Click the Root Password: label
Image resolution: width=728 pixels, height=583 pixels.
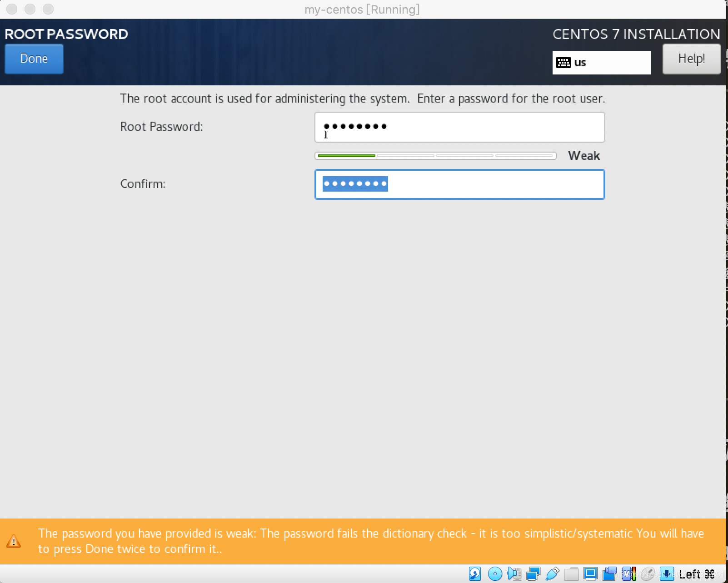tap(161, 127)
